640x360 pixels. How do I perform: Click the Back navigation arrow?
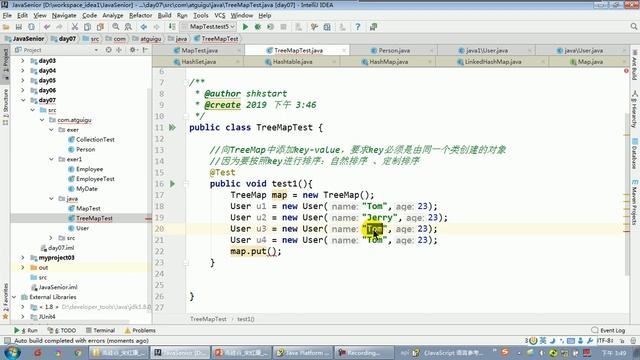click(144, 27)
